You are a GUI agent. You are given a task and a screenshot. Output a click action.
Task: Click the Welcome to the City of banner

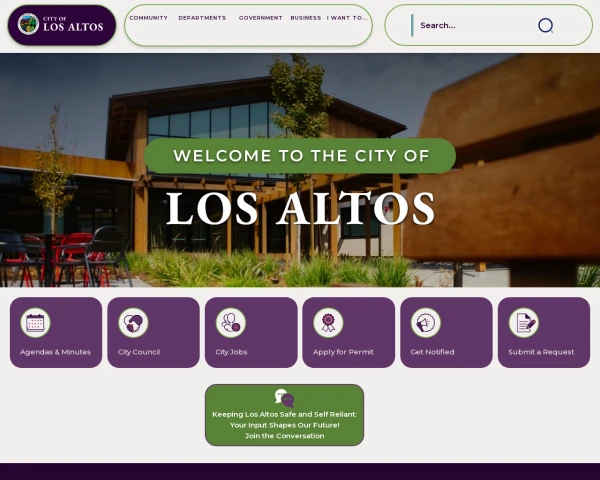click(300, 156)
